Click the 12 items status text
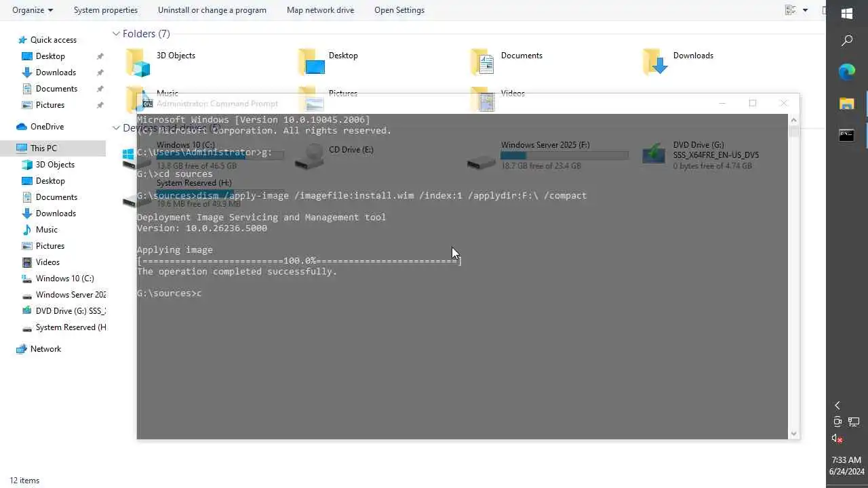The width and height of the screenshot is (868, 488). tap(24, 481)
